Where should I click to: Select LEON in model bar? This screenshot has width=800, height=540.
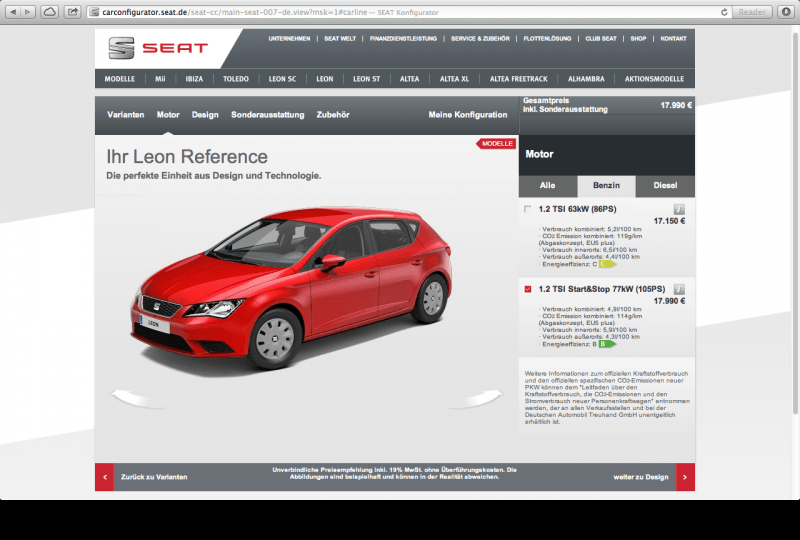click(x=324, y=79)
